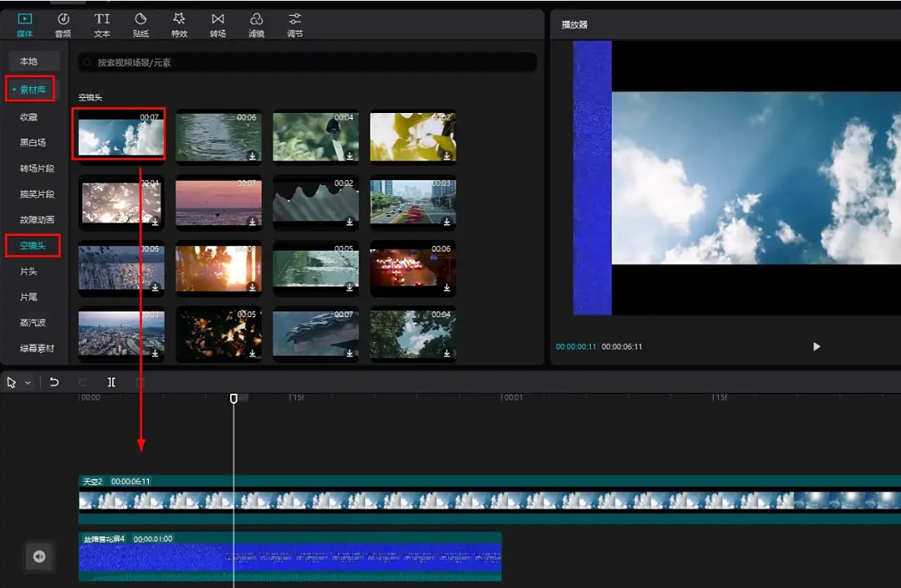Image resolution: width=901 pixels, height=588 pixels.
Task: Open the 绿幕素材 category
Action: click(x=37, y=348)
